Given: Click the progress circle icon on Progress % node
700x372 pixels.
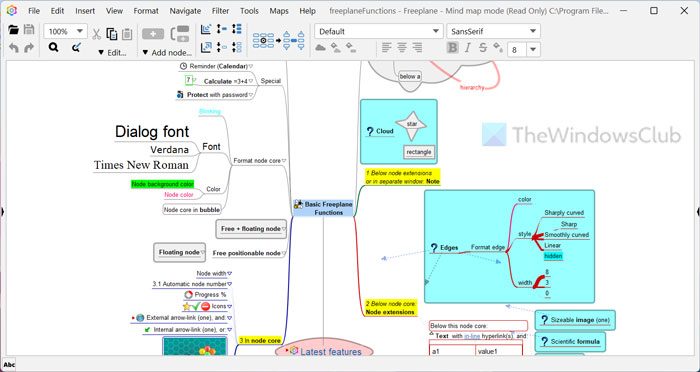Looking at the screenshot, I should pos(188,295).
